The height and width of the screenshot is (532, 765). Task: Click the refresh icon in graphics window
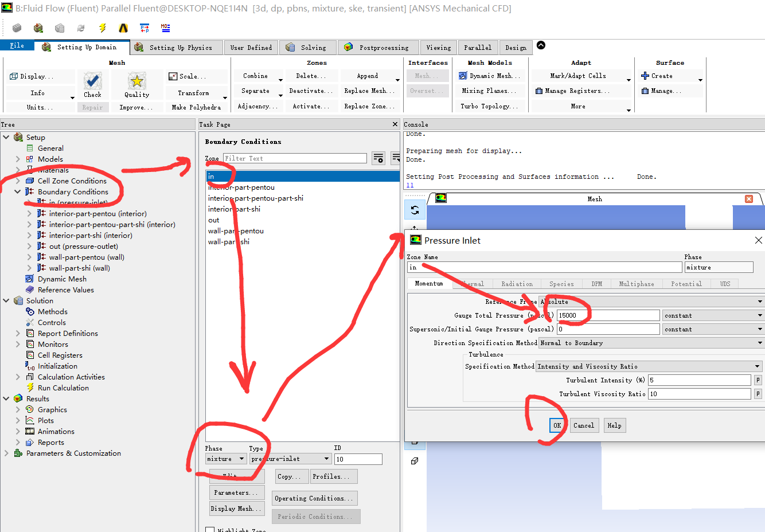[x=415, y=210]
